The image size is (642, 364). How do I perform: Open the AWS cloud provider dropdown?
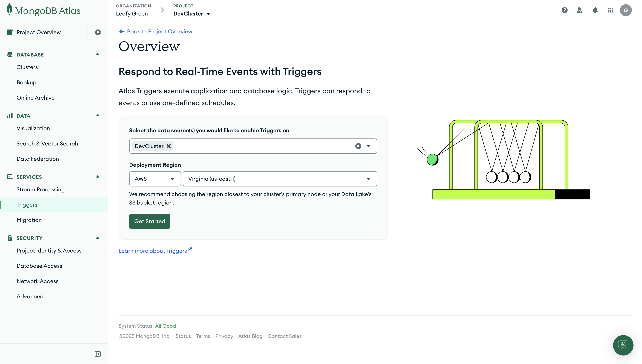155,179
